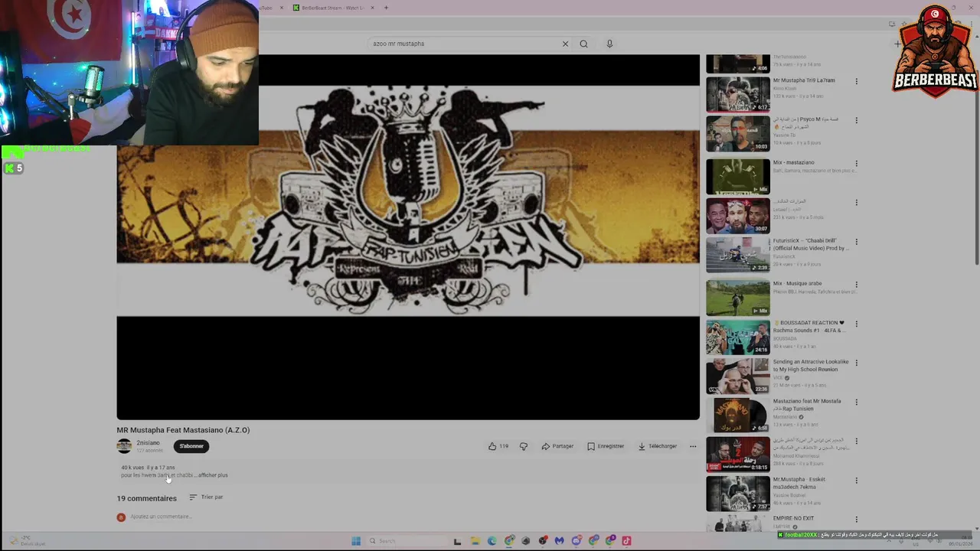
Task: Open options for Mastaziano feat Mr Mostafa video
Action: pyautogui.click(x=856, y=402)
